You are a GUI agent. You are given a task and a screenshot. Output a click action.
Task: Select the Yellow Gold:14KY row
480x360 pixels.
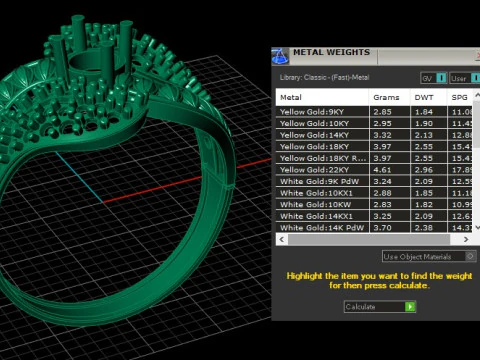(x=374, y=135)
